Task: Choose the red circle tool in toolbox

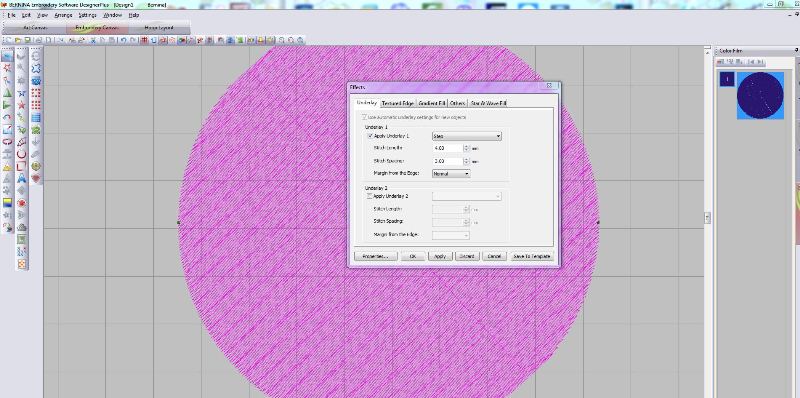Action: pyautogui.click(x=21, y=154)
